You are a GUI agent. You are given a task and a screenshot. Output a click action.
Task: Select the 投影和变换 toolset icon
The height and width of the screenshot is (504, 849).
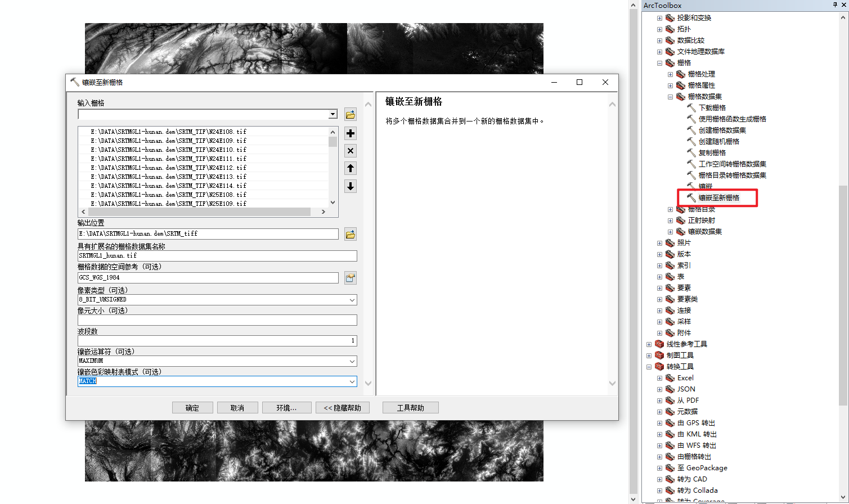click(x=670, y=17)
